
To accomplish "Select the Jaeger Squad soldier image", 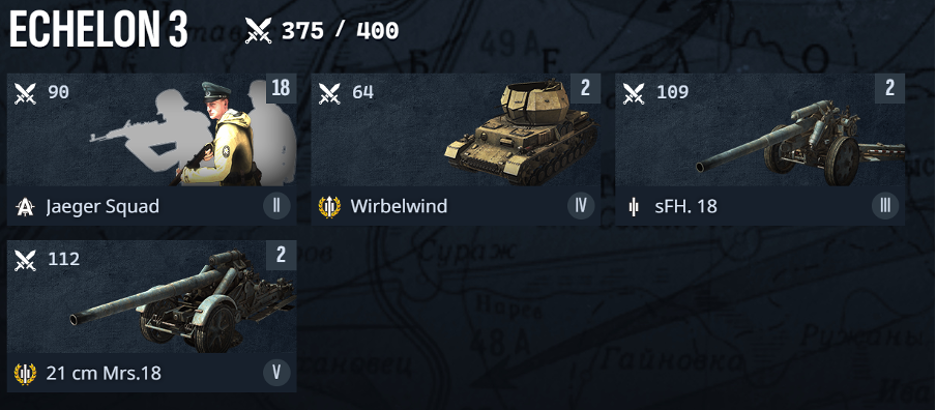I will (x=194, y=132).
